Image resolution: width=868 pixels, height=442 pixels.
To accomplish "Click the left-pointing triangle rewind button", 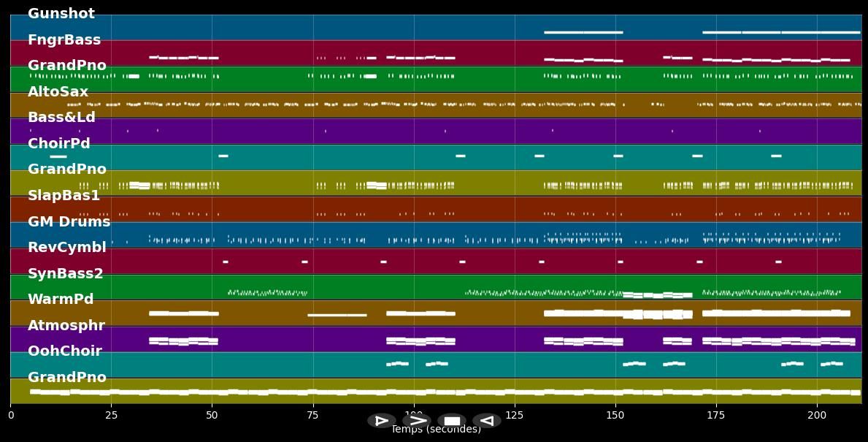I will pyautogui.click(x=487, y=421).
